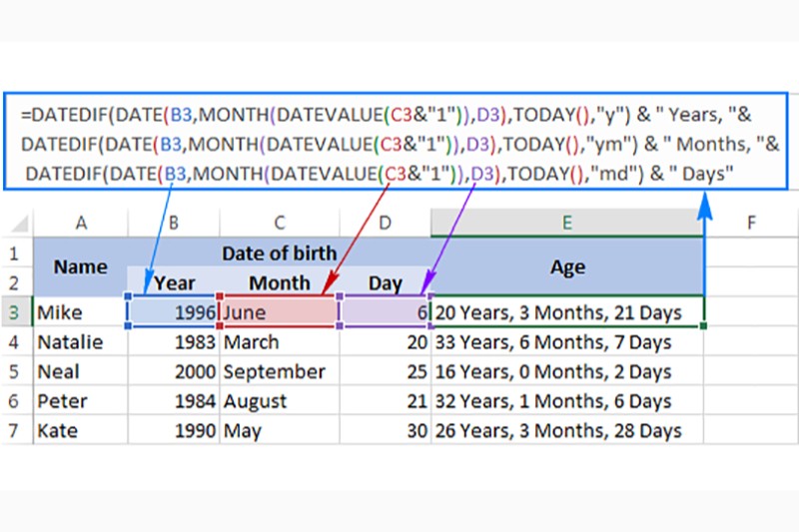Select the cell containing Mike
The image size is (799, 532).
80,312
